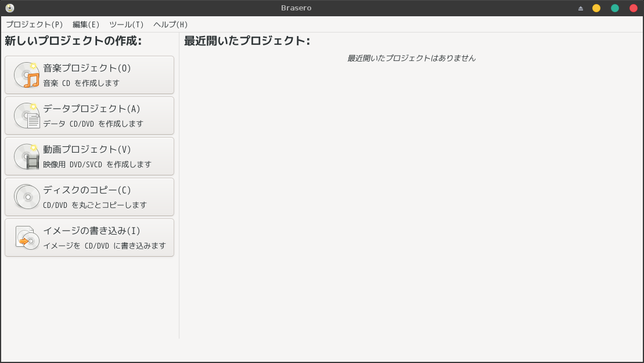The image size is (644, 363).
Task: Click the Brasero app icon in title bar
Action: coord(10,8)
